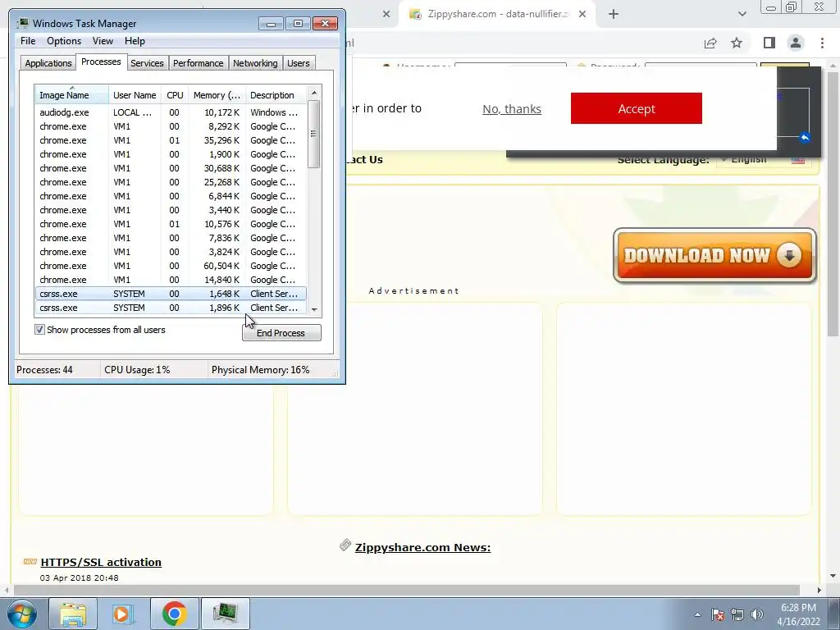Viewport: 840px width, 630px height.
Task: Select chrome.exe using 60,504 K memory
Action: [x=171, y=266]
